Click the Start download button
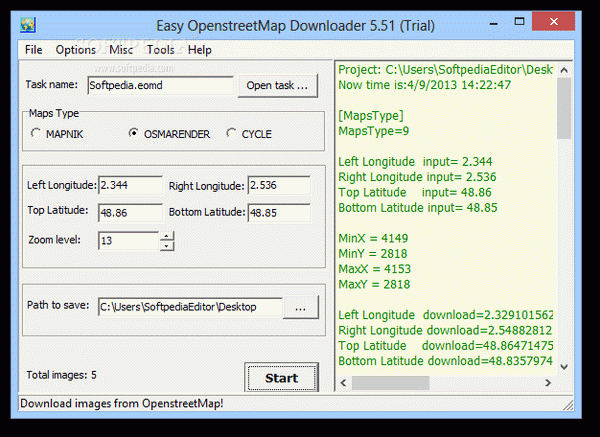 (281, 378)
